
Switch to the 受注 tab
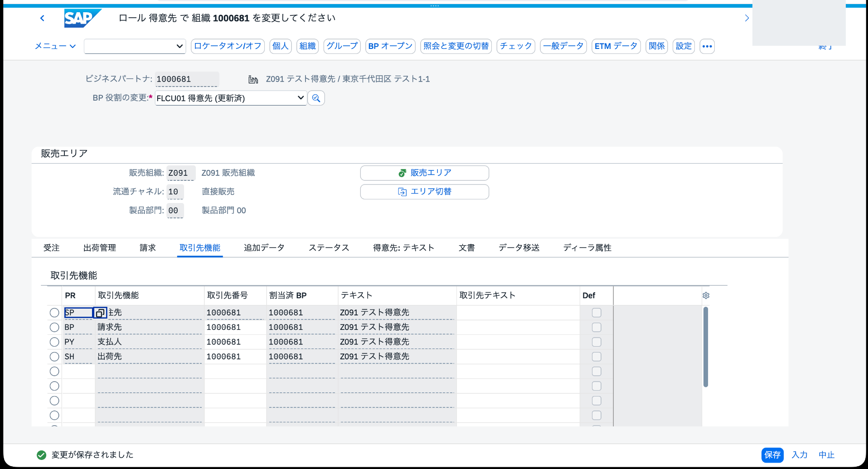point(51,248)
